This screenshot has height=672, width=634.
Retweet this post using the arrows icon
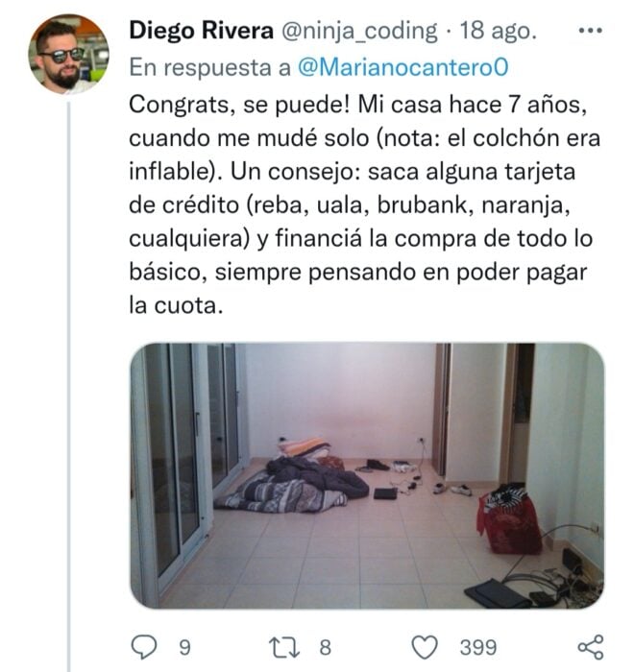[284, 647]
